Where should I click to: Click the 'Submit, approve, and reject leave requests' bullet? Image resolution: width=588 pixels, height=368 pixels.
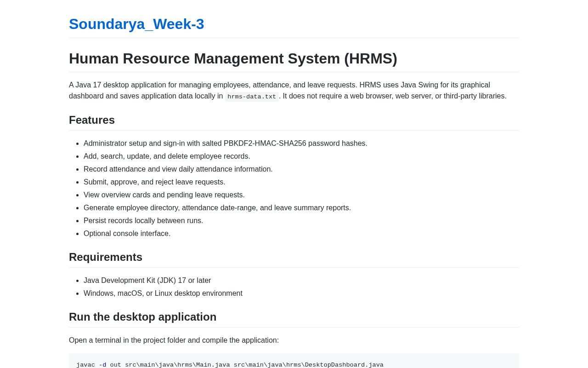[x=154, y=182]
